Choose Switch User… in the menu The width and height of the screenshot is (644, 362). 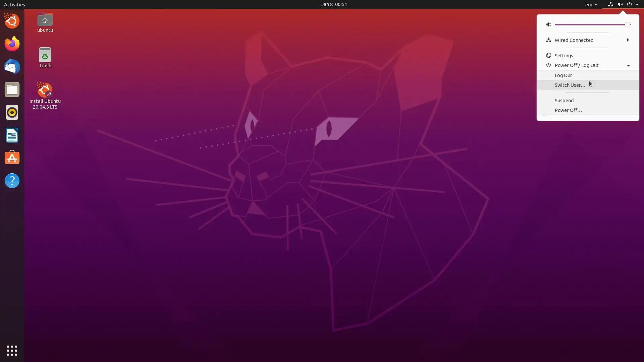point(570,85)
